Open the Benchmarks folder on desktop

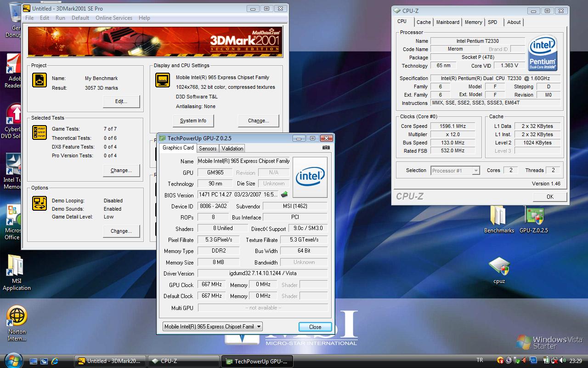[499, 219]
